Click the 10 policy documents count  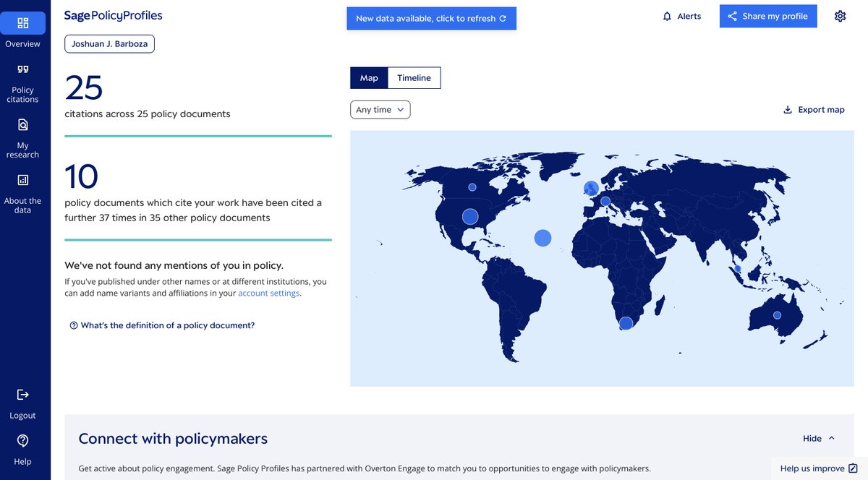click(x=81, y=177)
